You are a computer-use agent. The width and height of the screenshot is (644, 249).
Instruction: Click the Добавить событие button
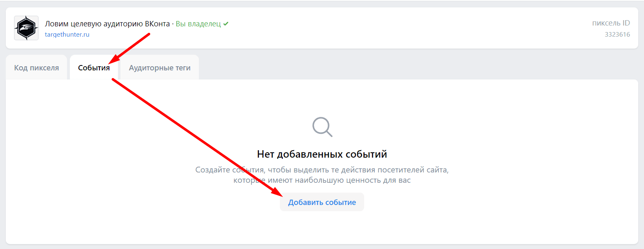point(322,202)
